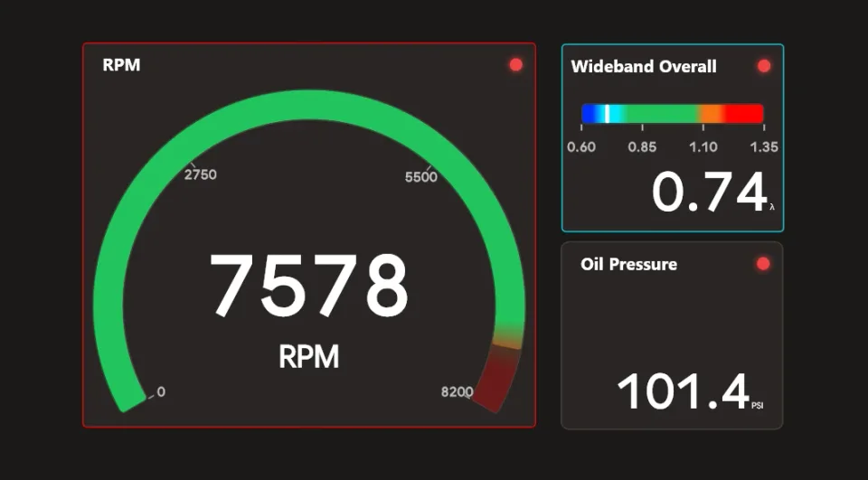
Task: Click the 2750 gauge tick label
Action: pos(201,174)
